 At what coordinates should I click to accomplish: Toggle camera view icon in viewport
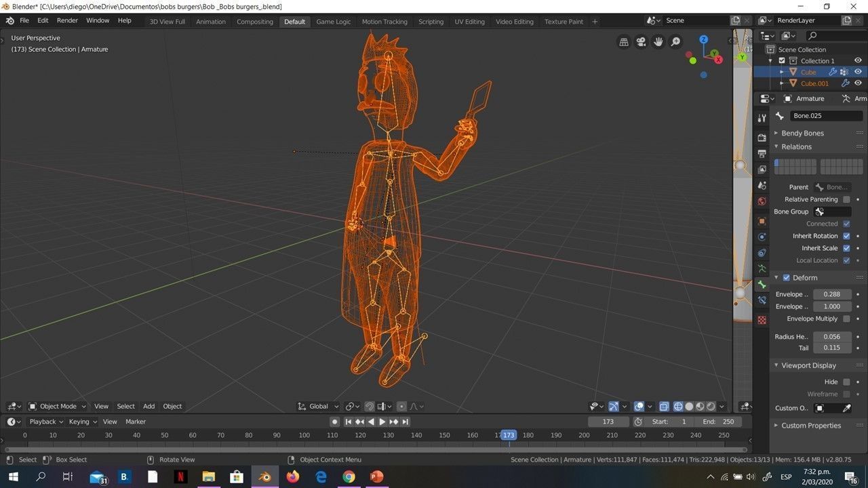tap(641, 42)
